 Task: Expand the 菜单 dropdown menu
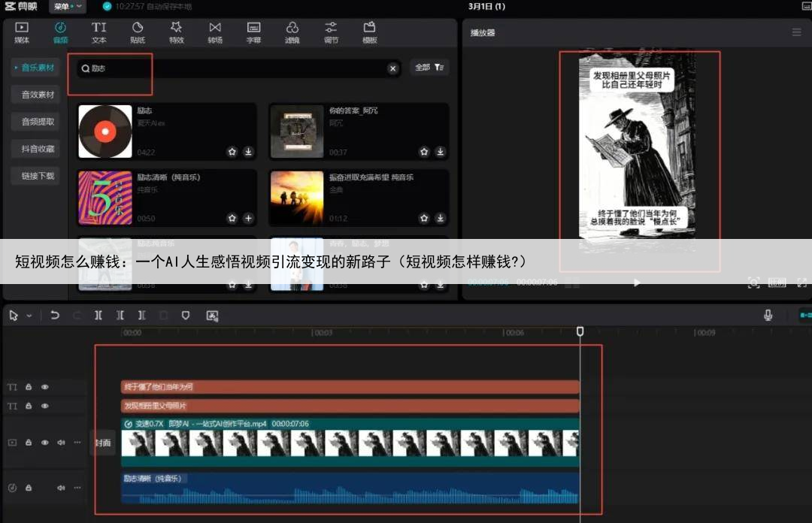[67, 7]
